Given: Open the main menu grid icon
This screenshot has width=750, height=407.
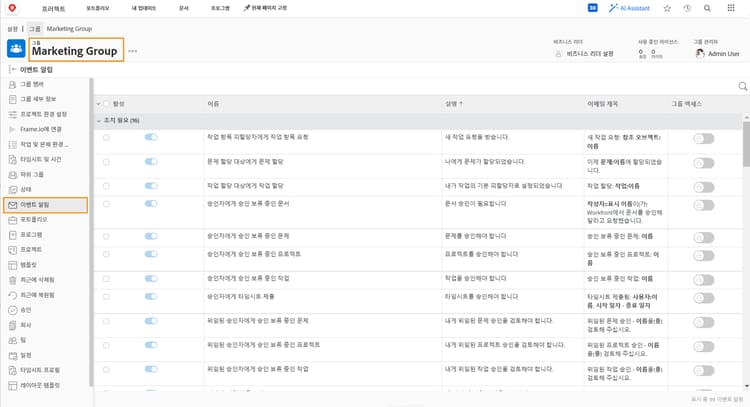Looking at the screenshot, I should (731, 8).
